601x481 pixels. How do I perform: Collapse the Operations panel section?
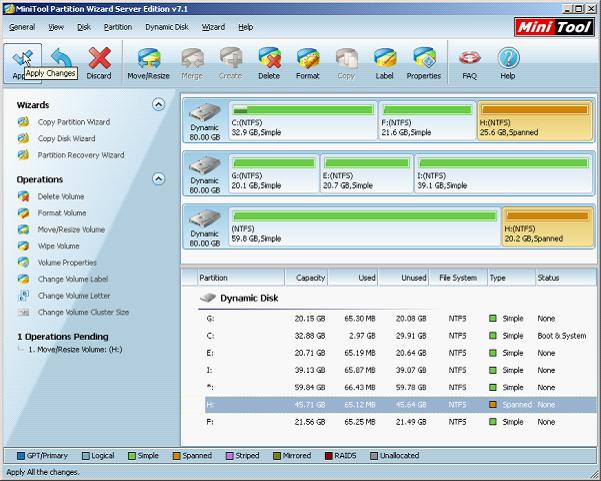158,179
